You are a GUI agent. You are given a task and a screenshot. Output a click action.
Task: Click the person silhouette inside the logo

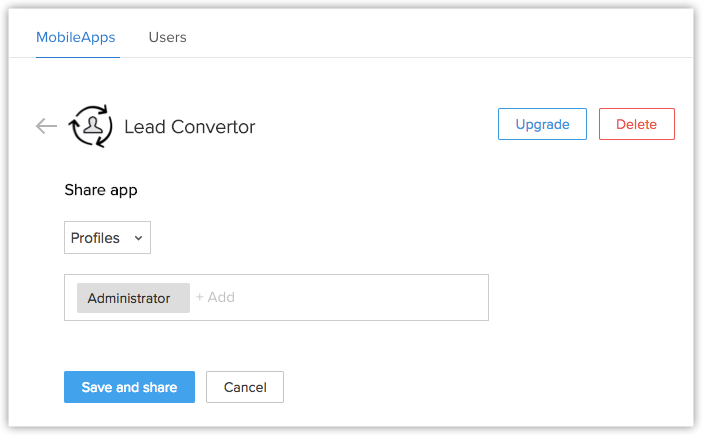[92, 126]
